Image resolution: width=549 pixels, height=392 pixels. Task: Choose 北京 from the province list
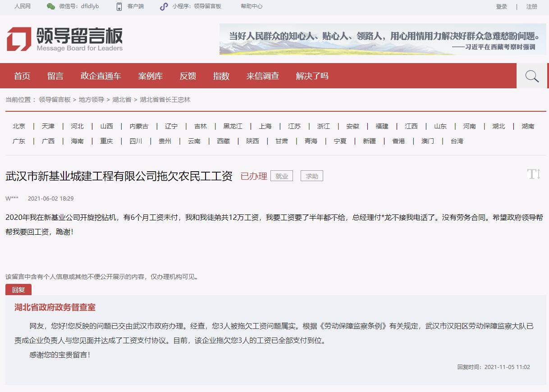point(19,126)
